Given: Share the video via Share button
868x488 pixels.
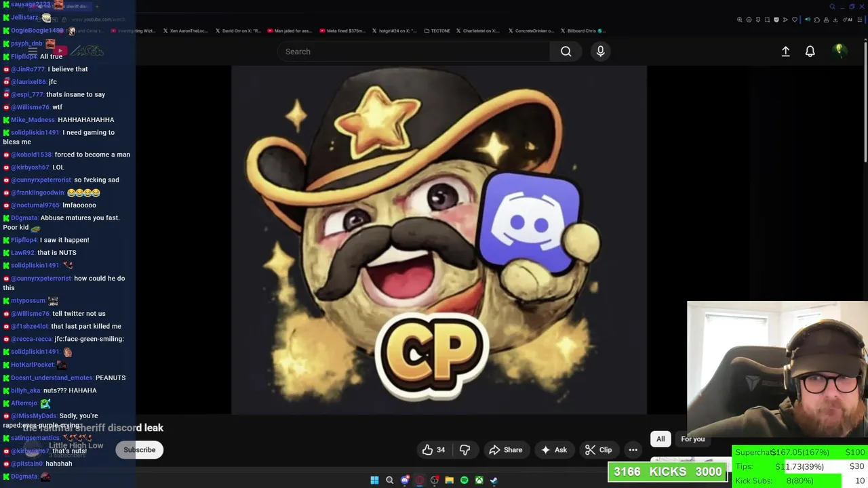Looking at the screenshot, I should tap(505, 450).
